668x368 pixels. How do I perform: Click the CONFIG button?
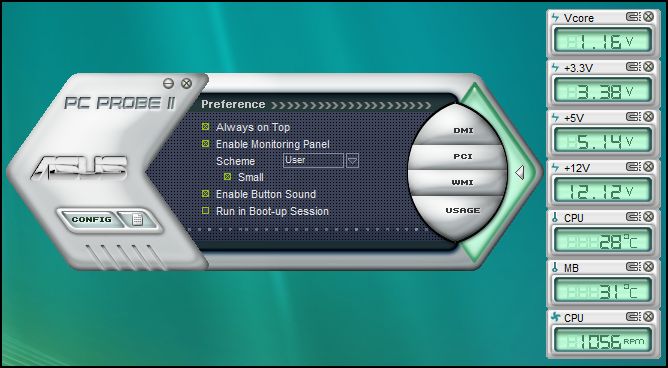(x=92, y=220)
